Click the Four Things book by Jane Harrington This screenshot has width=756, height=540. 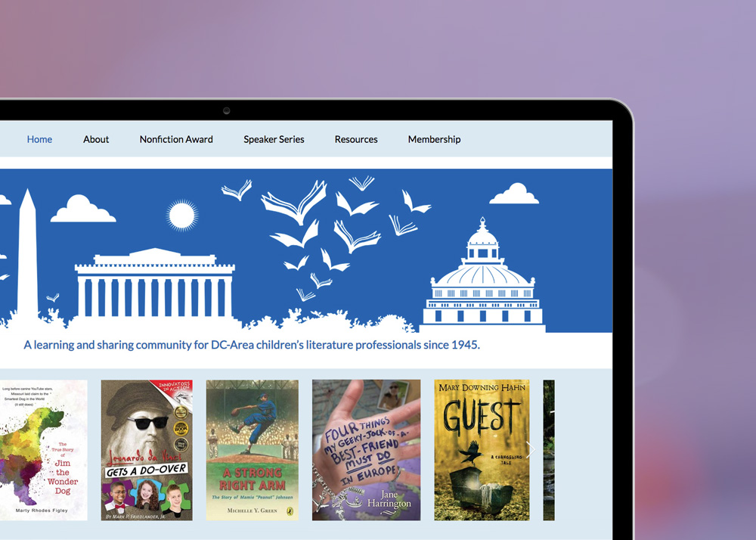pos(366,450)
